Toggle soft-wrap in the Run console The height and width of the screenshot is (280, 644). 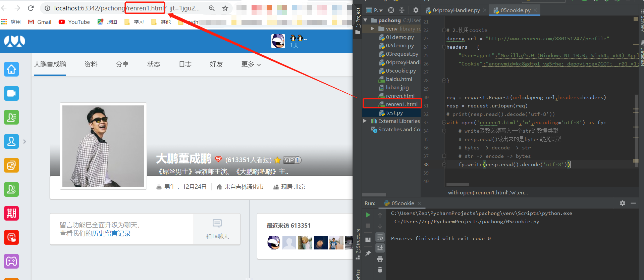click(x=380, y=237)
